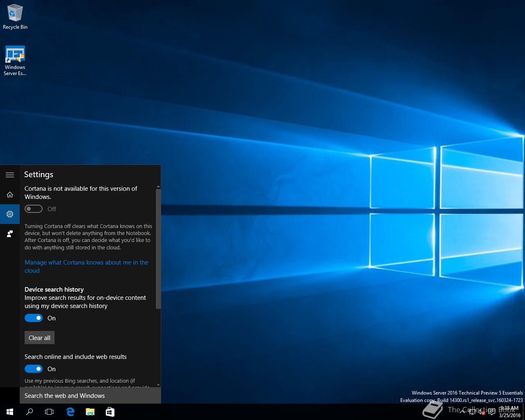
Task: Click the Search the web and Windows box
Action: (x=90, y=395)
